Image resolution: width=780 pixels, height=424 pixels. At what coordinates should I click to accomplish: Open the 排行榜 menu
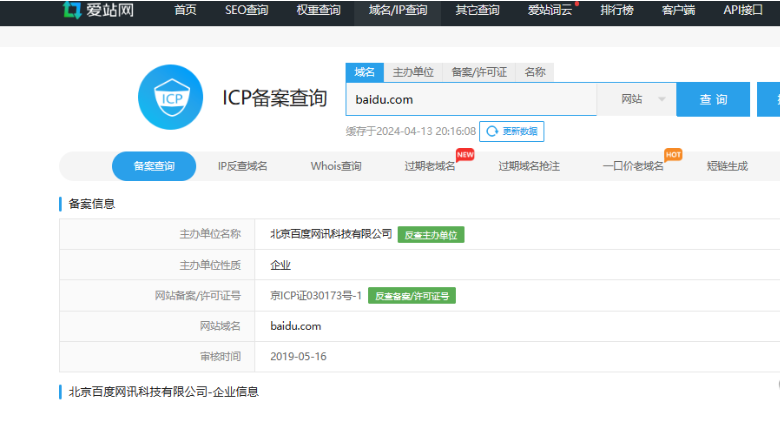(x=617, y=10)
